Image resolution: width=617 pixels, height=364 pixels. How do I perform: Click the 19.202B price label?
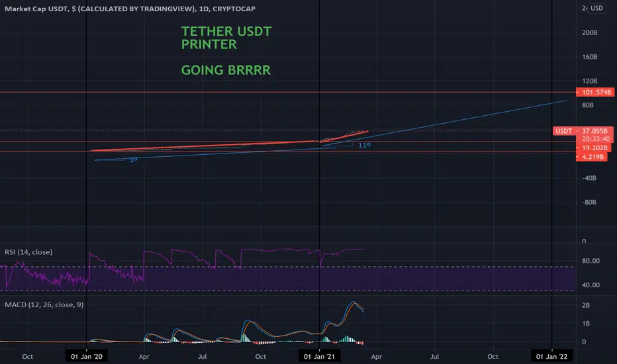click(x=593, y=148)
